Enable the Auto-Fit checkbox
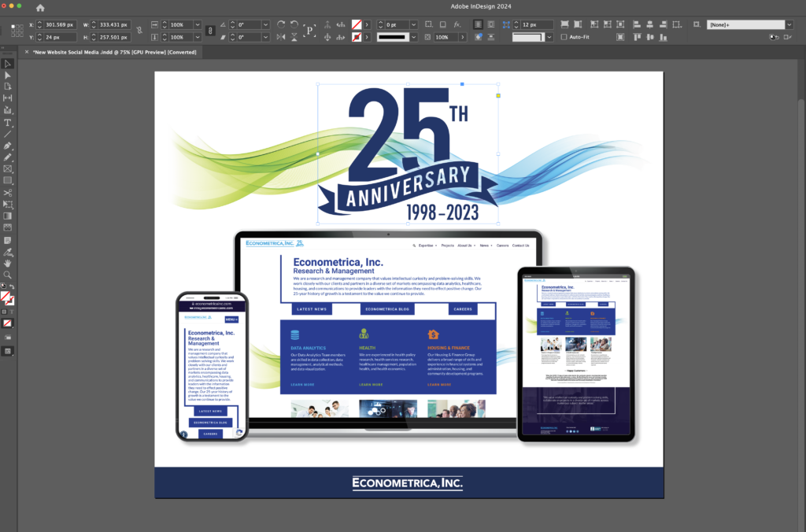The image size is (806, 532). pos(564,37)
